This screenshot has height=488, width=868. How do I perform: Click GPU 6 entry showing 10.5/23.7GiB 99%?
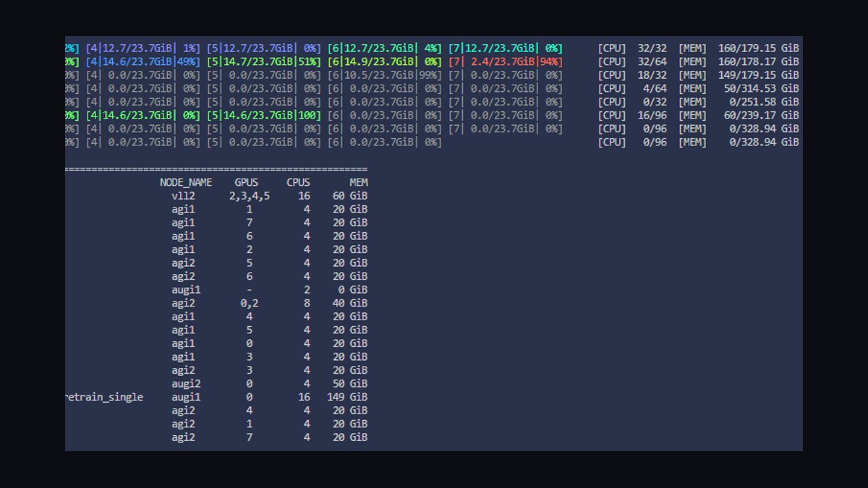coord(385,74)
